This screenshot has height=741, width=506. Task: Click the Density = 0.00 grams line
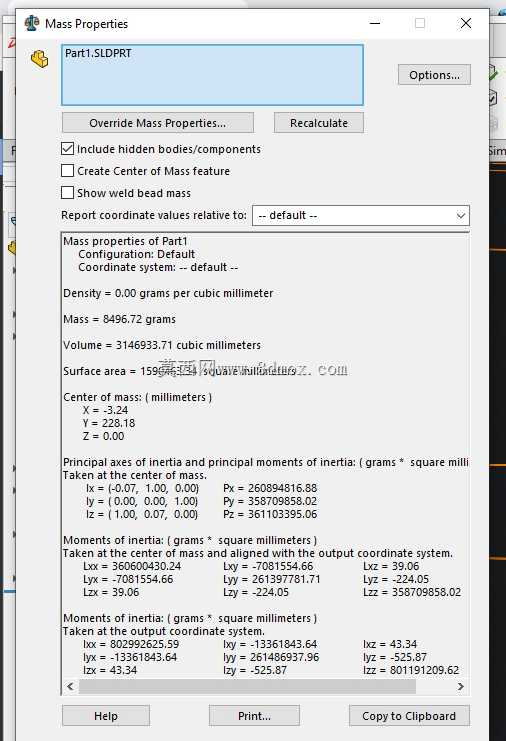coord(168,293)
